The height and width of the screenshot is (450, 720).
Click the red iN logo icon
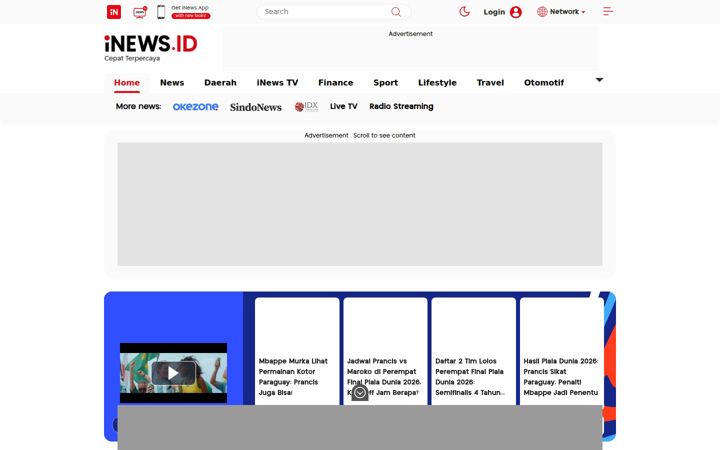(x=114, y=12)
